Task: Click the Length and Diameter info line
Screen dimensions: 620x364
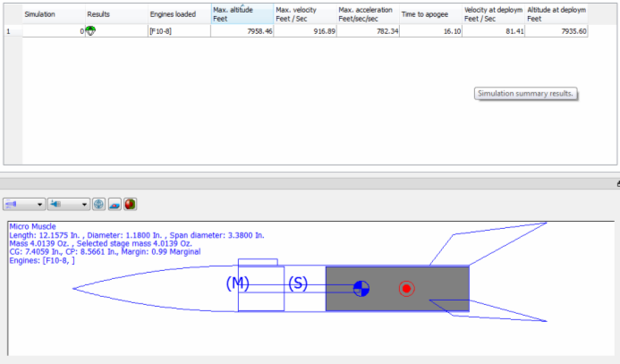Action: [137, 235]
